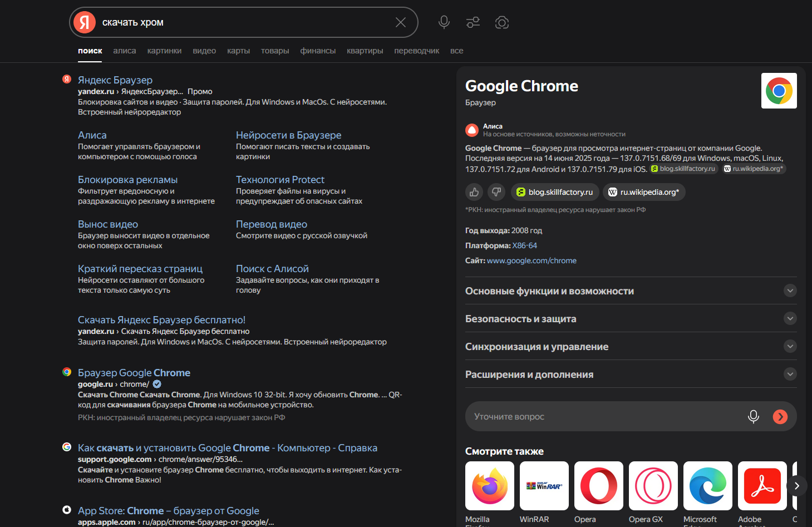This screenshot has height=527, width=812.
Task: Like the Алиса answer with thumbs up
Action: pos(474,192)
